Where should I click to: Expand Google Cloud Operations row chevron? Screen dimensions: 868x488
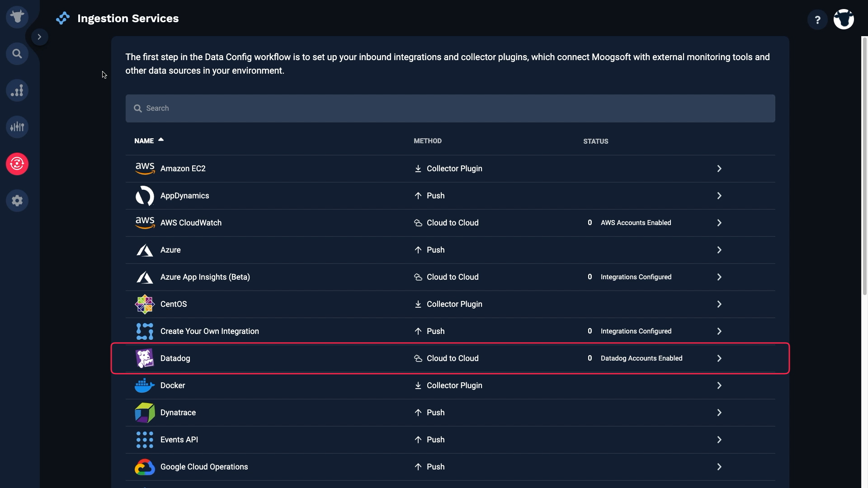719,467
